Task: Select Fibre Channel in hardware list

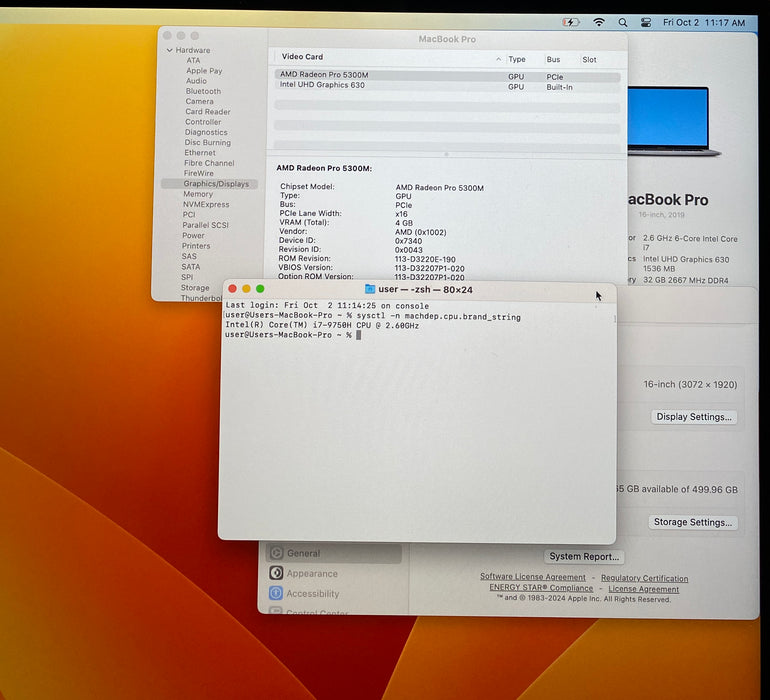Action: [x=209, y=163]
